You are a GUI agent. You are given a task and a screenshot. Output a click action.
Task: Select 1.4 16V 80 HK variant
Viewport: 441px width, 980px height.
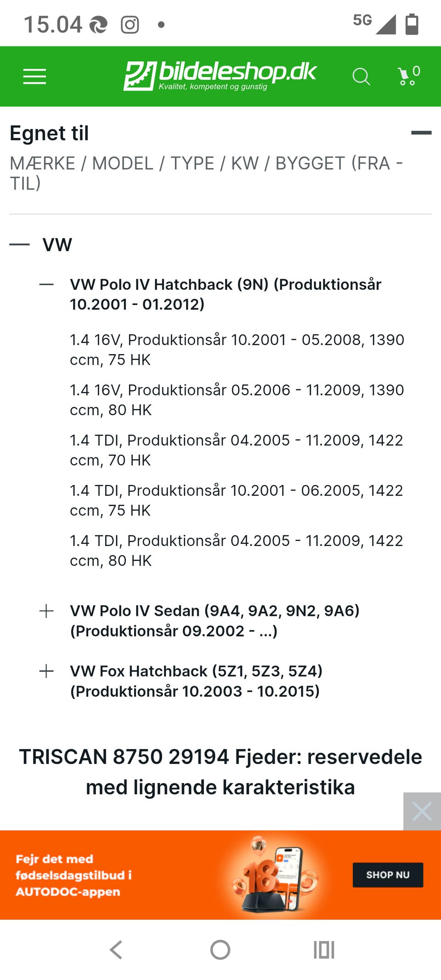tap(237, 400)
